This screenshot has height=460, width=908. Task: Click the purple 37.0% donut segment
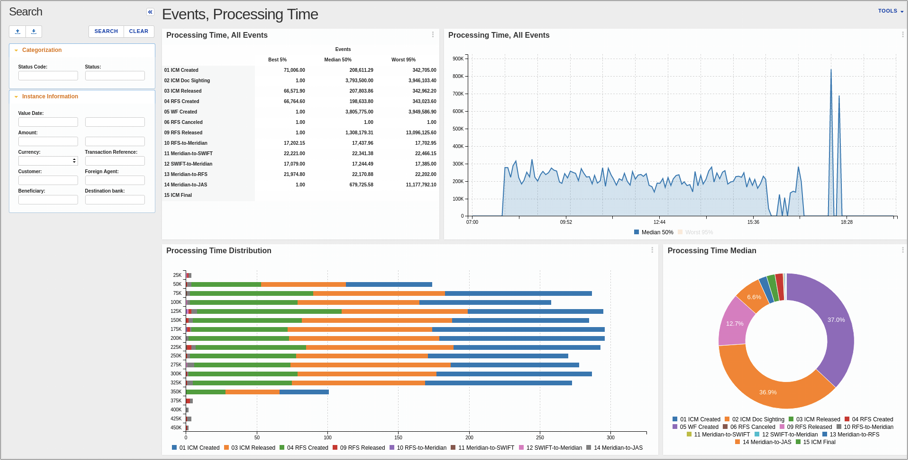tap(836, 320)
